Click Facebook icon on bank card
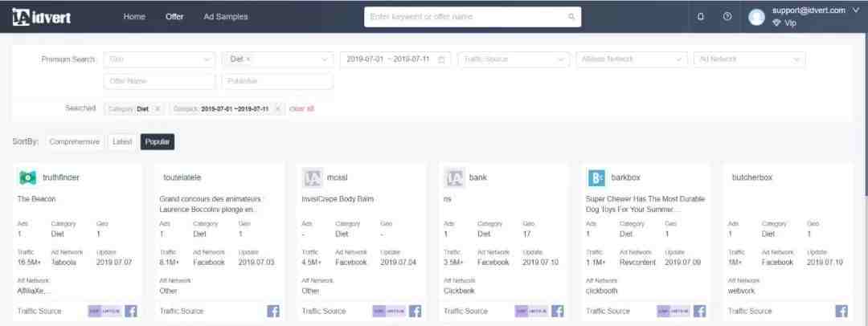The image size is (868, 326). [558, 311]
